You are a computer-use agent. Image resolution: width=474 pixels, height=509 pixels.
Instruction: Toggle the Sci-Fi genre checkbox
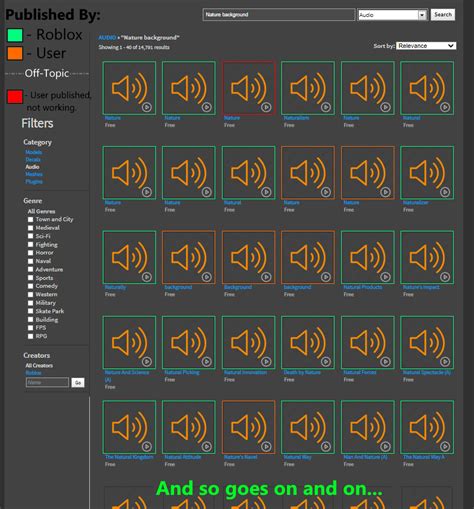pos(30,236)
